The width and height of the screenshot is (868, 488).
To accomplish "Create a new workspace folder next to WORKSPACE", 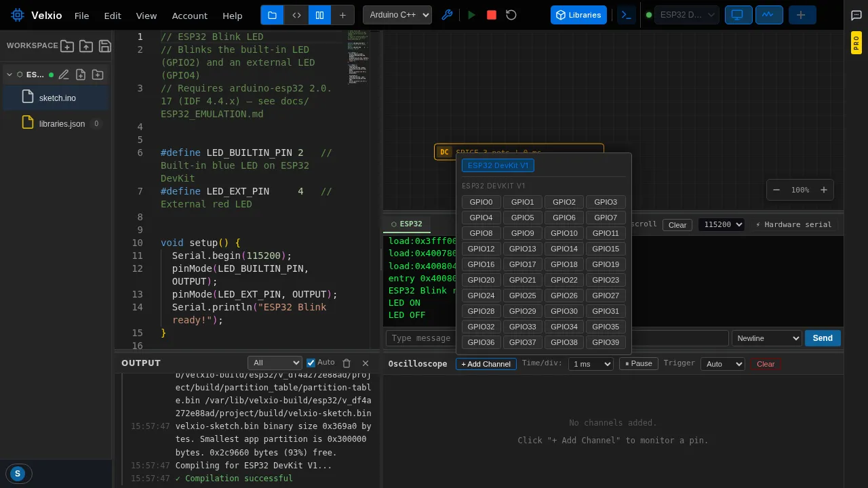I will pos(67,46).
